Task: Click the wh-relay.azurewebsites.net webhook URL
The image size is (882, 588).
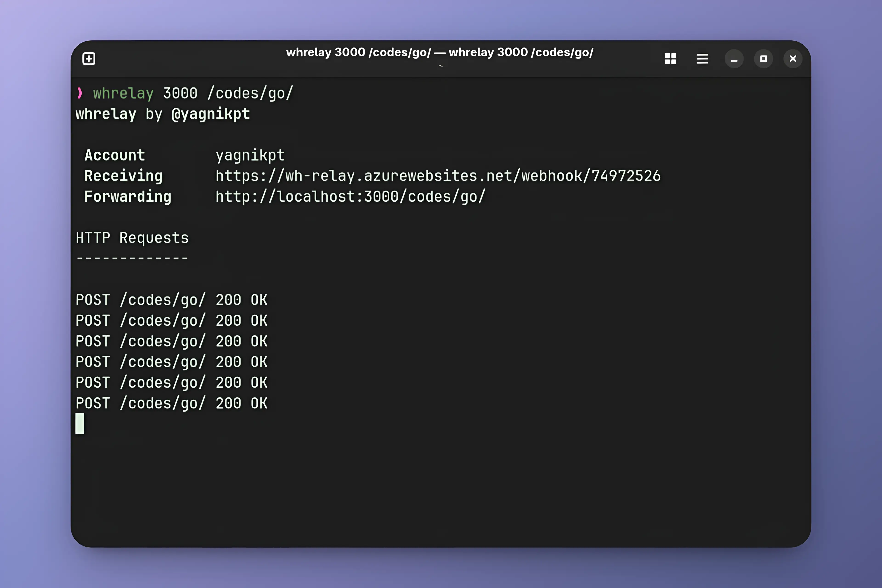Action: click(438, 176)
